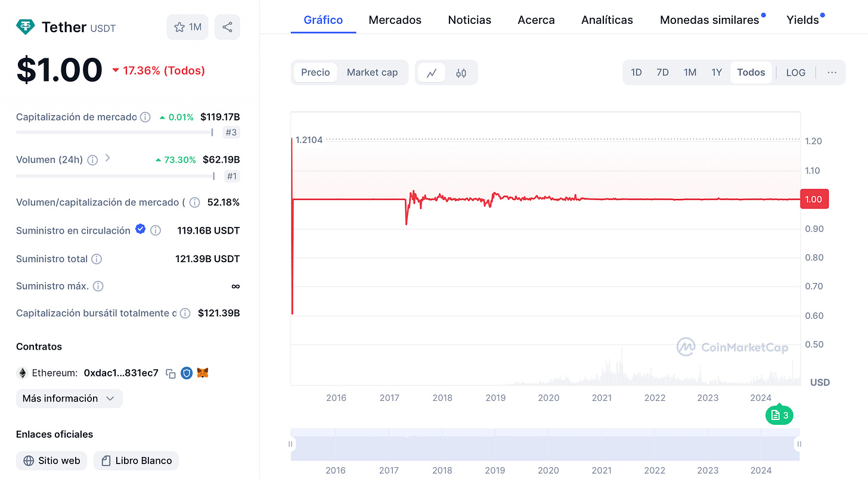Show info icon for Suministro total
Screen dimensions: 868x479
pyautogui.click(x=96, y=259)
